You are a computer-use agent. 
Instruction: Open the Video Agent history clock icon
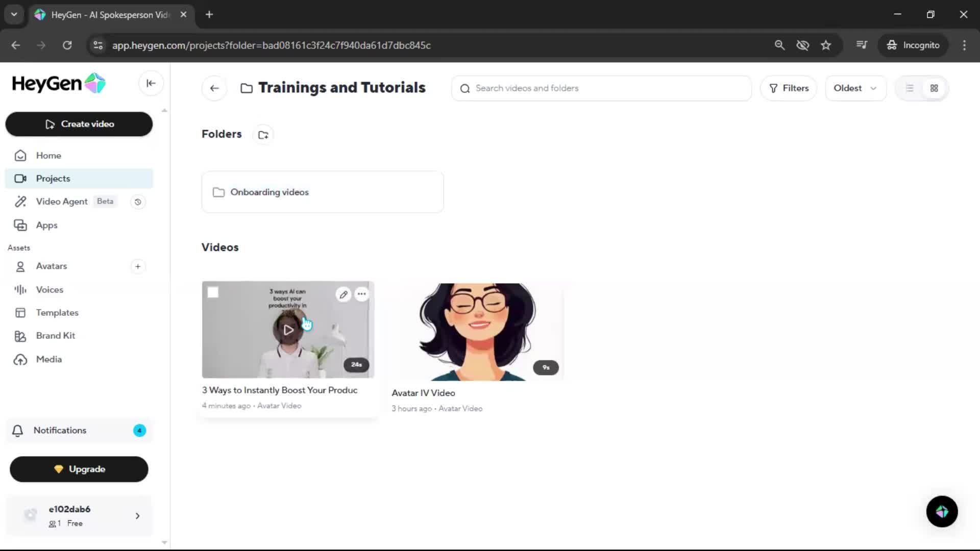(x=138, y=202)
